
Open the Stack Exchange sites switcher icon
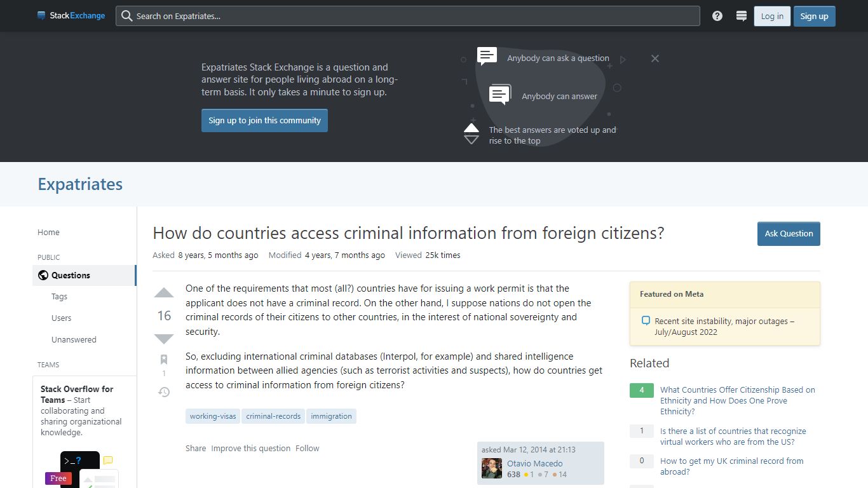pyautogui.click(x=741, y=16)
